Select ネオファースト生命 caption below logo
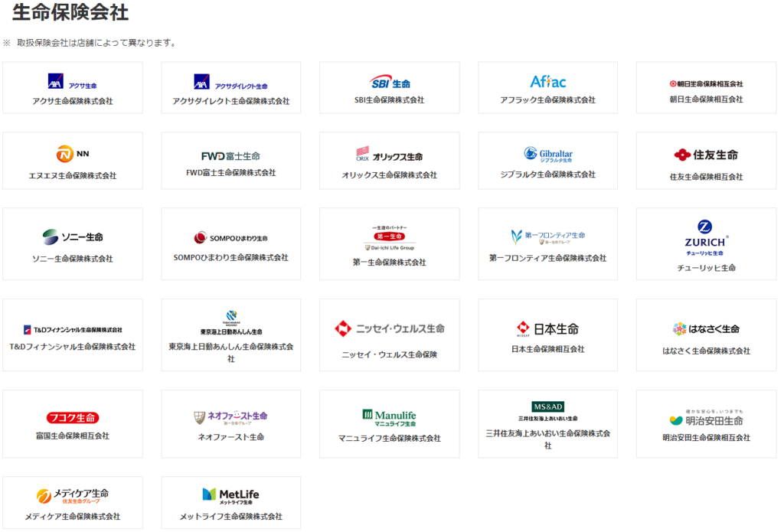 click(230, 437)
